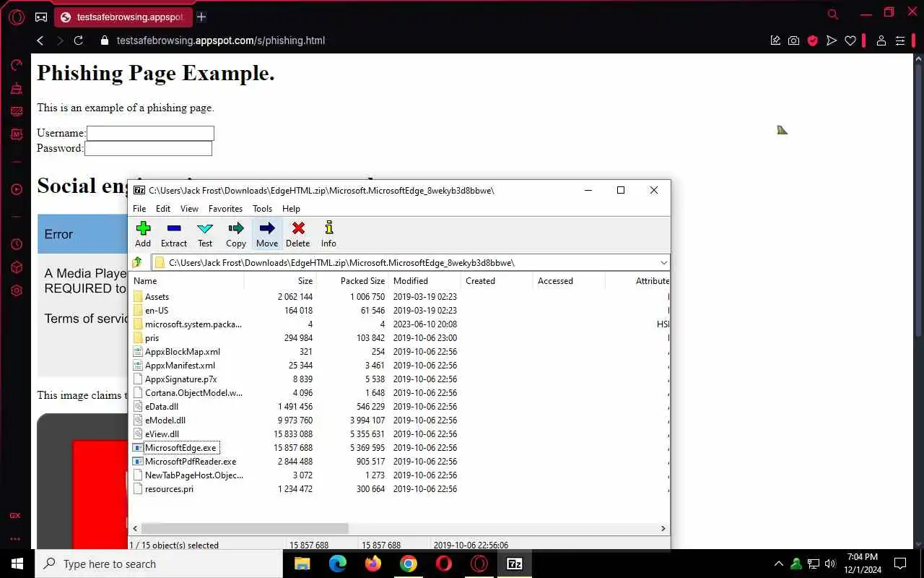The image size is (924, 578).
Task: Open the File menu in 7-Zip
Action: 139,209
